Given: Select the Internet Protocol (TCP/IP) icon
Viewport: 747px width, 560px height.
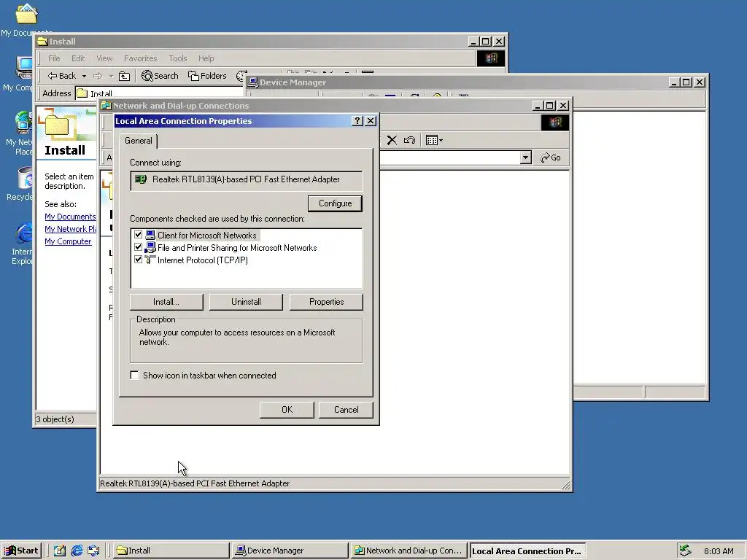Looking at the screenshot, I should point(150,260).
